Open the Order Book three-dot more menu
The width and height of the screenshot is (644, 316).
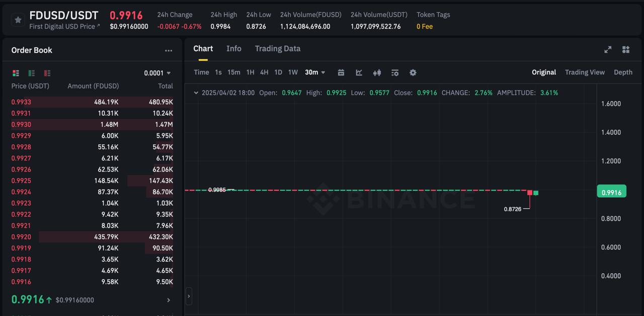169,50
